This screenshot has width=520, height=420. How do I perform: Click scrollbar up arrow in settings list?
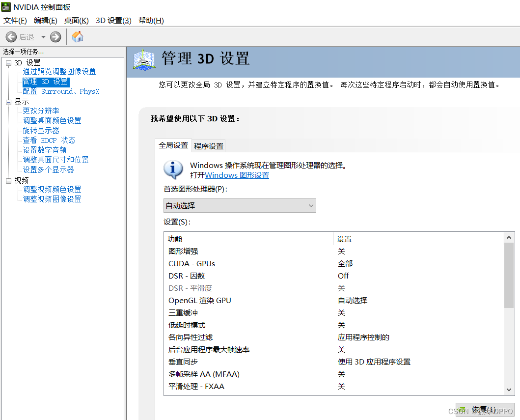(509, 238)
